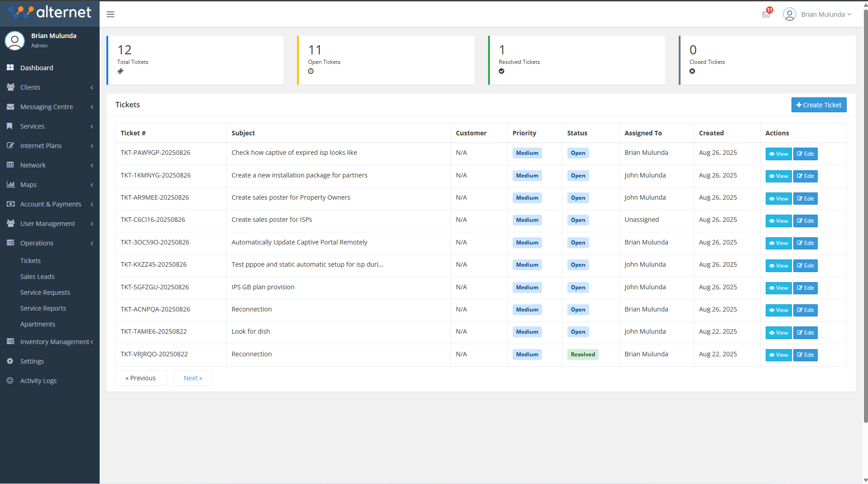Click the Activity Logs smiley icon
This screenshot has height=484, width=868.
click(10, 380)
